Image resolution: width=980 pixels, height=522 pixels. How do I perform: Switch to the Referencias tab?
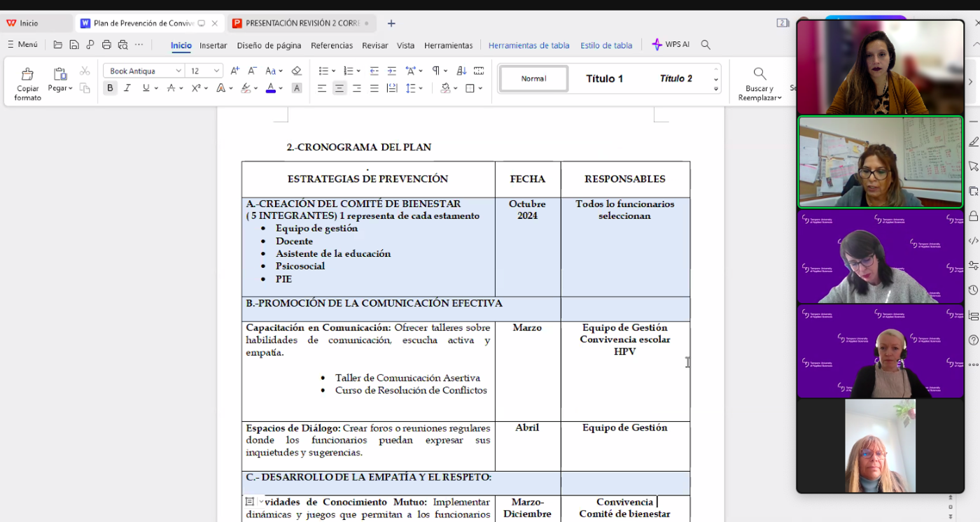pos(332,45)
